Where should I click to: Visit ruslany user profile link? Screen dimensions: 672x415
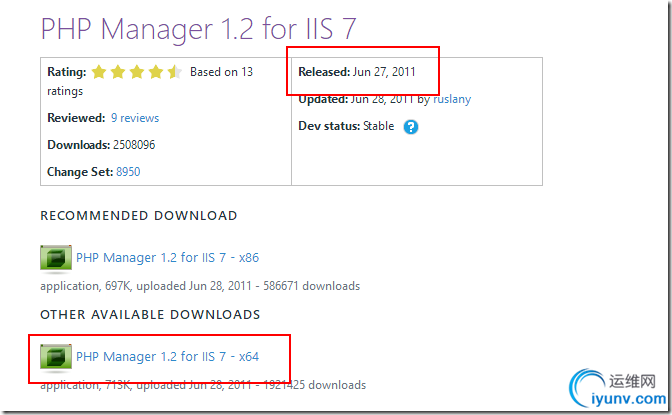(452, 99)
